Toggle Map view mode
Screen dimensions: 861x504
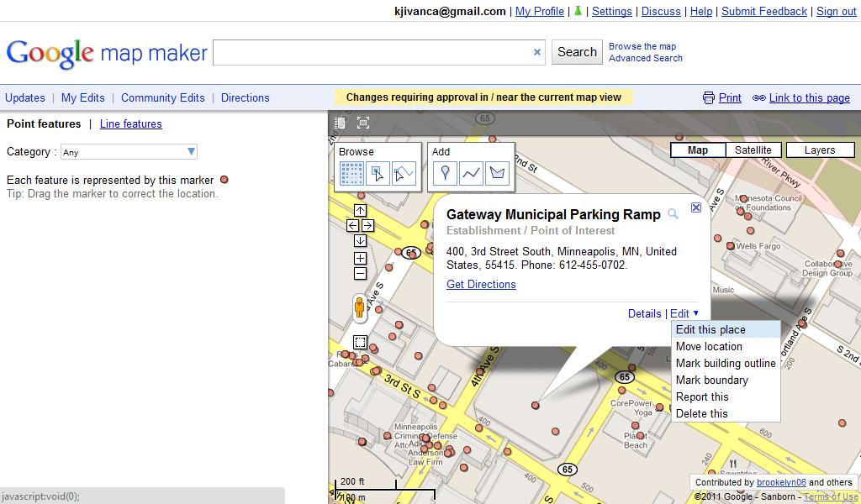pyautogui.click(x=697, y=149)
